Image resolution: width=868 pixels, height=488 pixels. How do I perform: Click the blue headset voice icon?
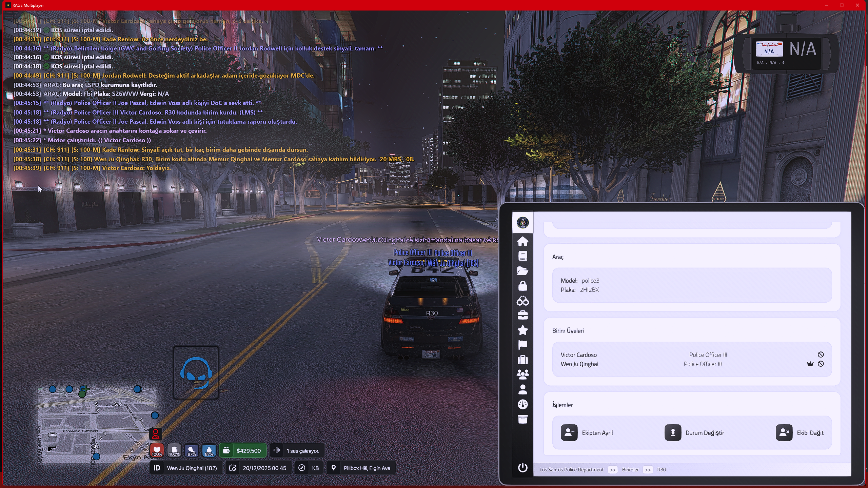tap(196, 373)
